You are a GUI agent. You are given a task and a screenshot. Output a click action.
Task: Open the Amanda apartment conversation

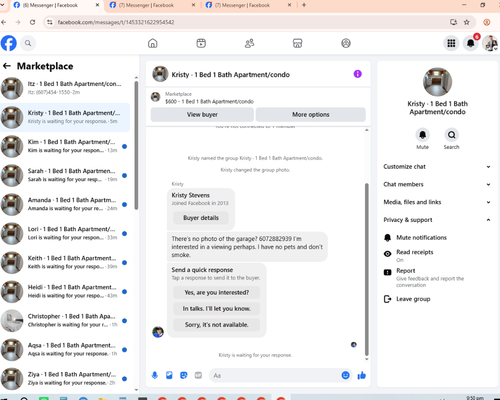[65, 204]
